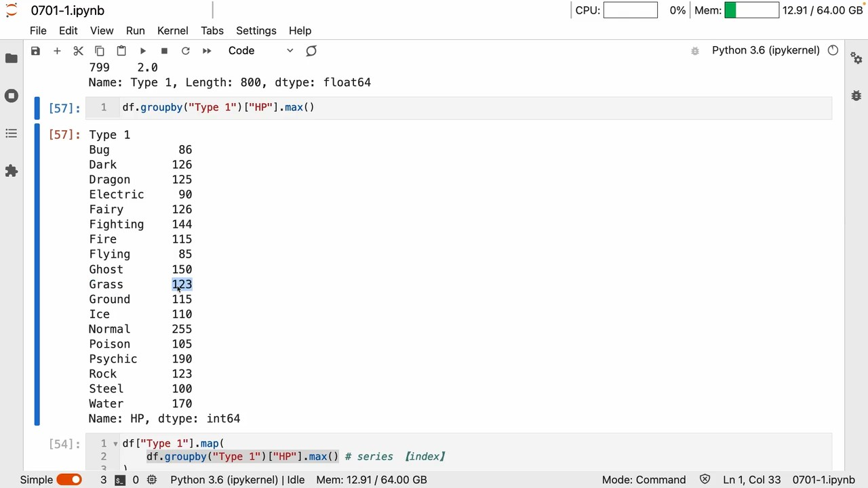Click the Psychic row value 190
868x488 pixels.
[182, 359]
